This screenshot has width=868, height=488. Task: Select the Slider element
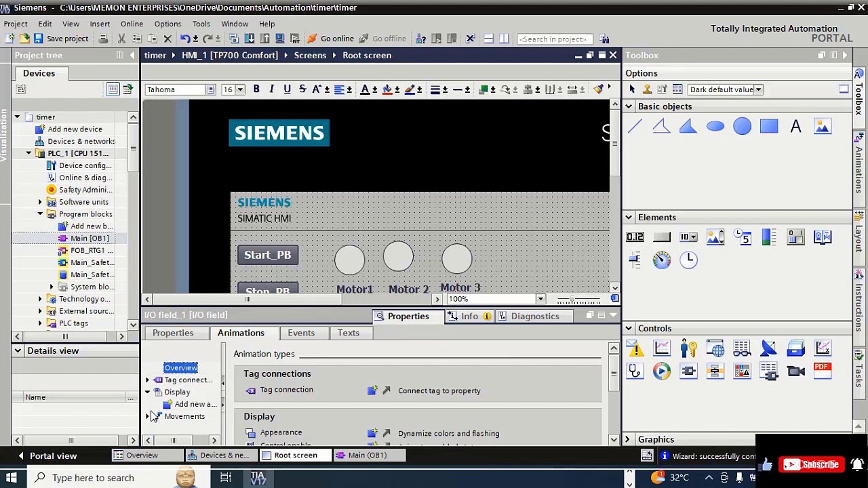coord(635,260)
